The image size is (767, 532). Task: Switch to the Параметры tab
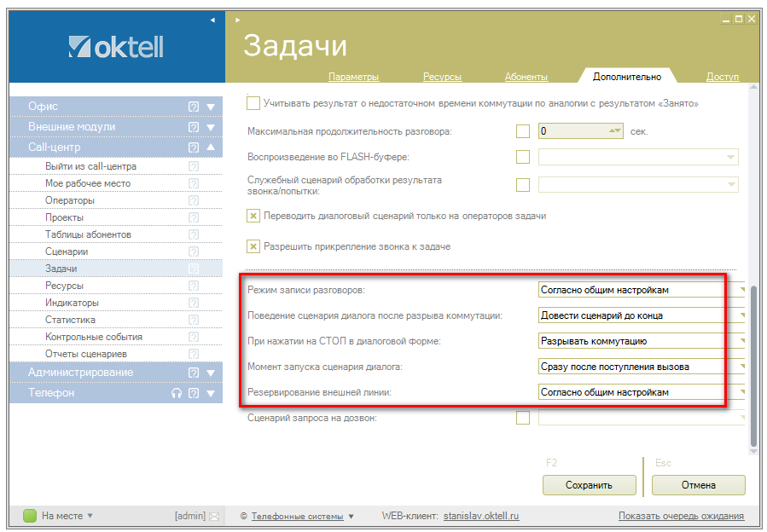point(353,77)
